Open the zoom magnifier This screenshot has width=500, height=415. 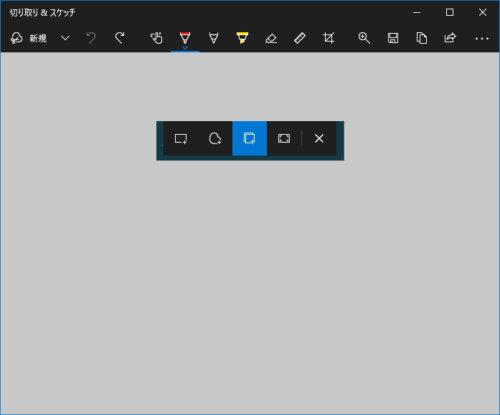click(x=364, y=38)
